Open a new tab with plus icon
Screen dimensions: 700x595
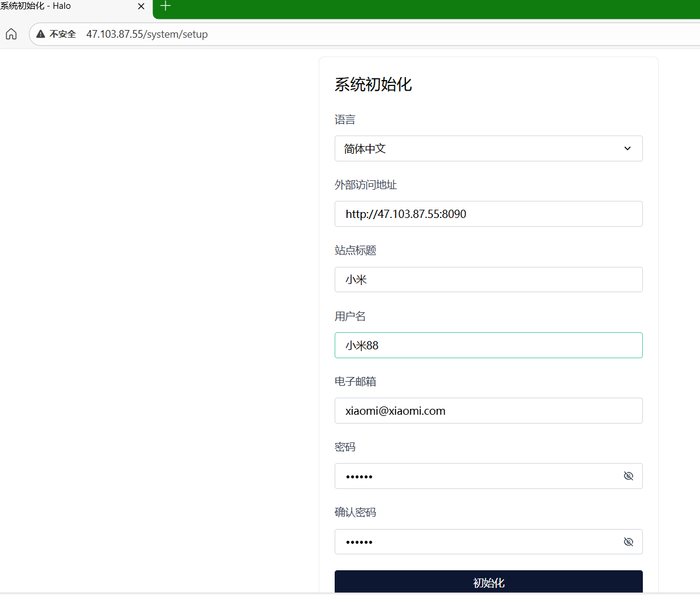pyautogui.click(x=166, y=6)
